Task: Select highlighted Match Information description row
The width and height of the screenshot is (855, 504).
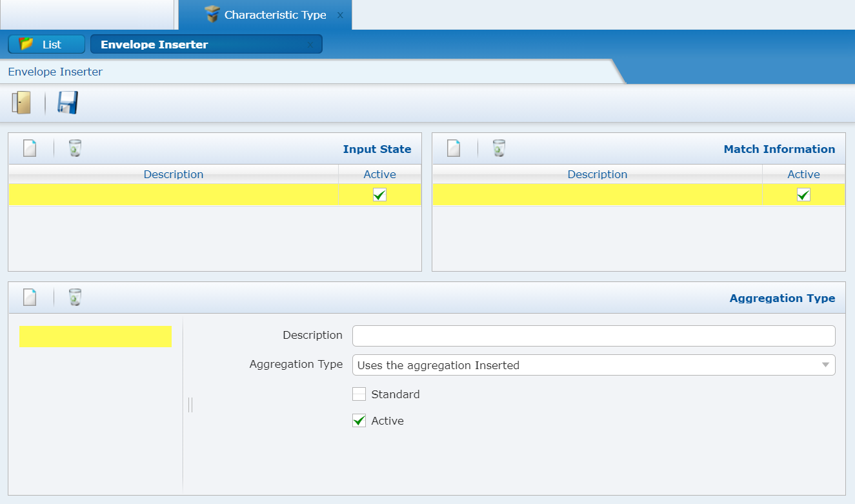Action: (598, 195)
